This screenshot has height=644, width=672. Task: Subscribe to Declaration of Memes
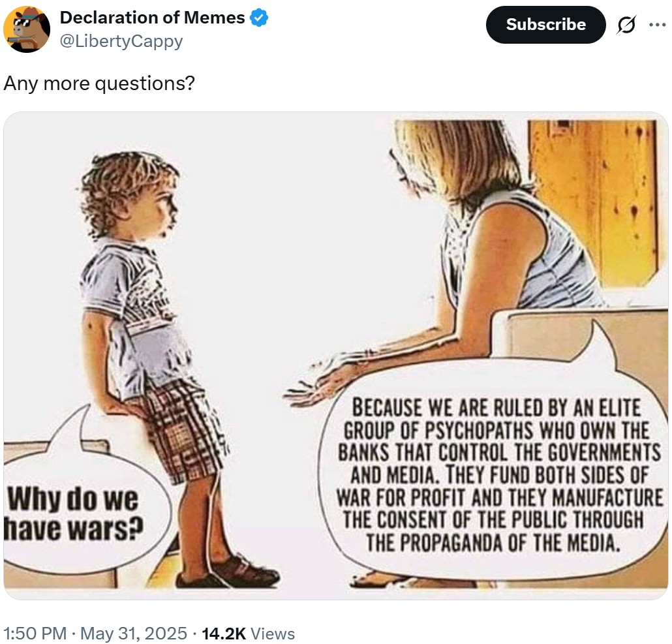(545, 24)
